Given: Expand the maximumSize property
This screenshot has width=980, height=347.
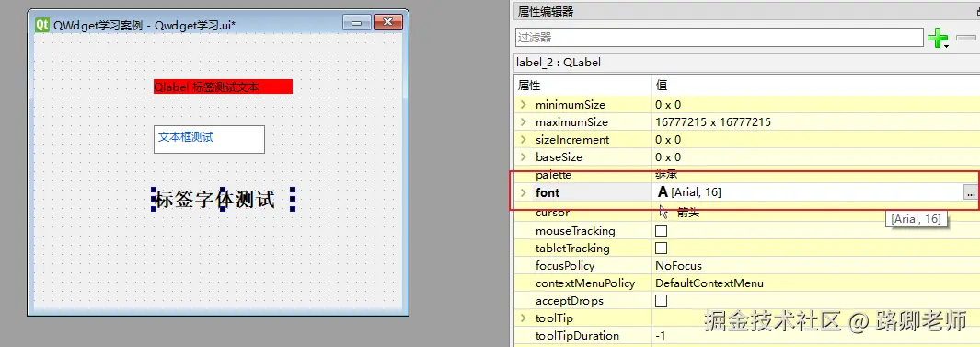Looking at the screenshot, I should coord(524,121).
